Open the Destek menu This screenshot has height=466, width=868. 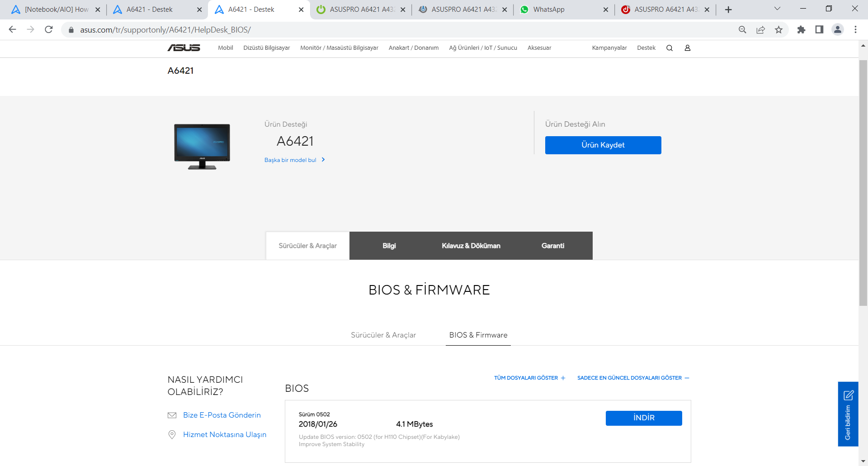646,48
